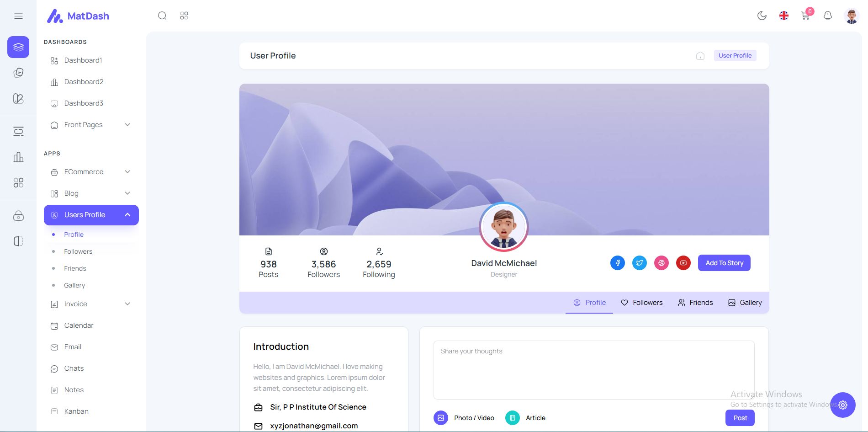The height and width of the screenshot is (432, 868).
Task: Open David McMichael's Facebook link icon
Action: tap(618, 263)
